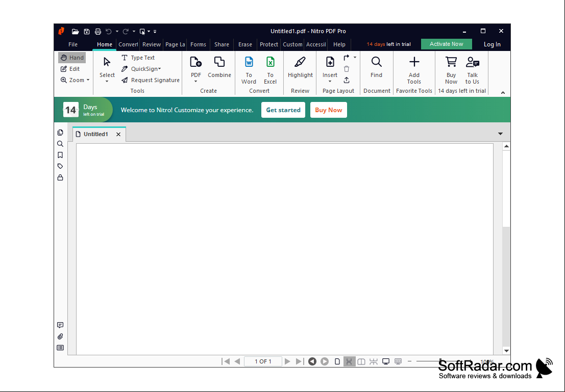The height and width of the screenshot is (392, 565).
Task: Open the Insert pages dropdown
Action: [330, 82]
